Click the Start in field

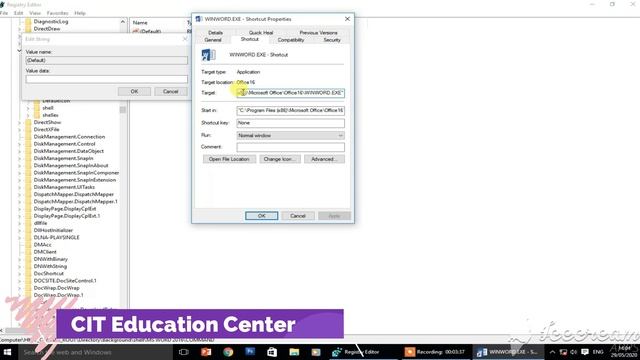290,110
